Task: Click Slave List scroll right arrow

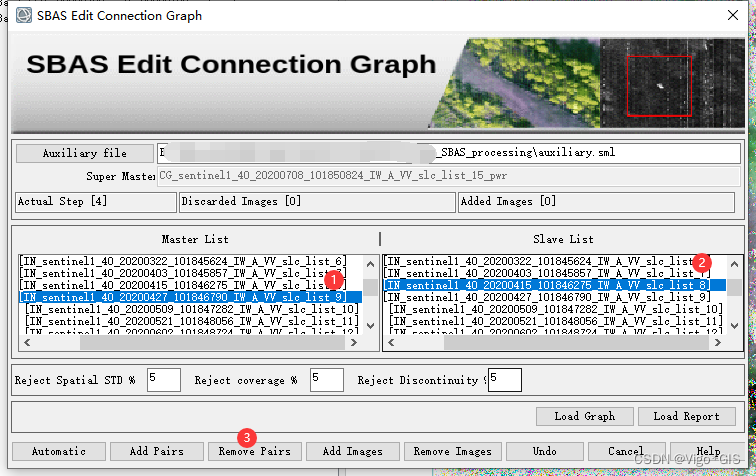Action: pos(718,342)
